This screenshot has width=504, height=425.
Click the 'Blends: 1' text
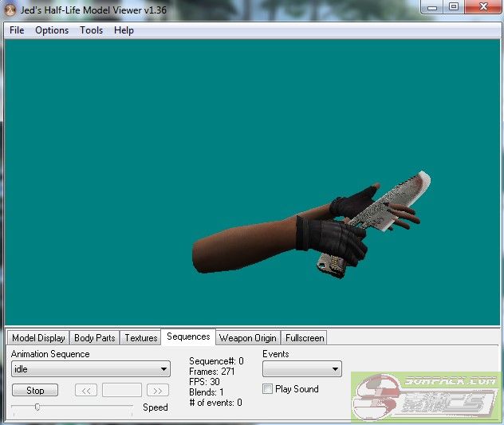tap(206, 392)
